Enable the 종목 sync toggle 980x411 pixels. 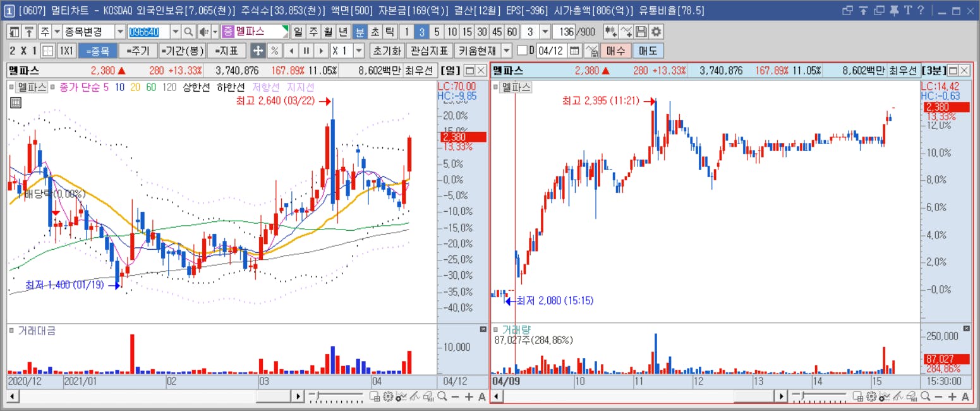97,51
